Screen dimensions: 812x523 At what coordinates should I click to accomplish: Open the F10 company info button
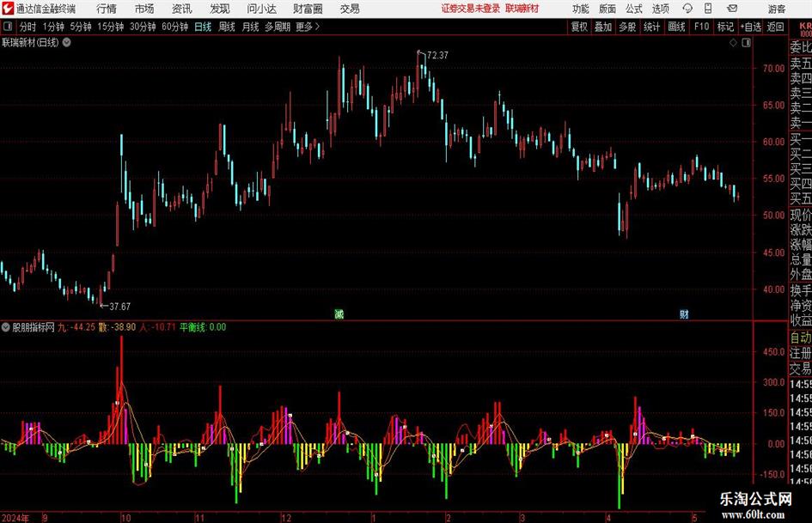tap(702, 27)
